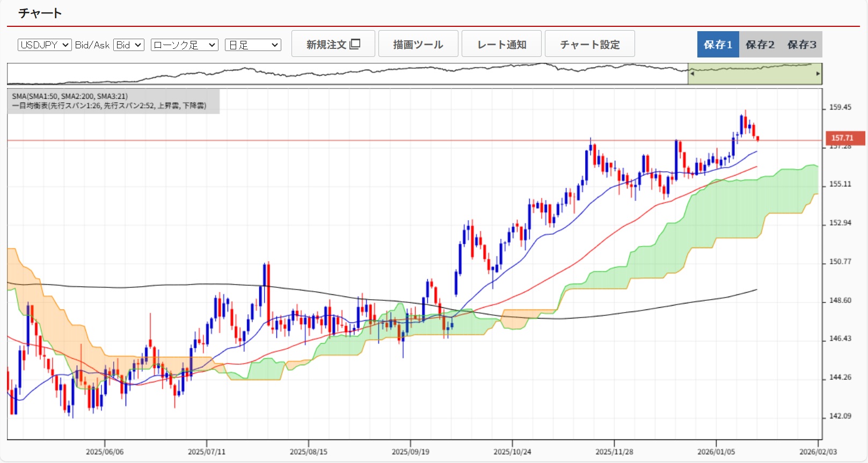Click the left handle of the range navigator
This screenshot has height=463, width=868.
coord(692,74)
